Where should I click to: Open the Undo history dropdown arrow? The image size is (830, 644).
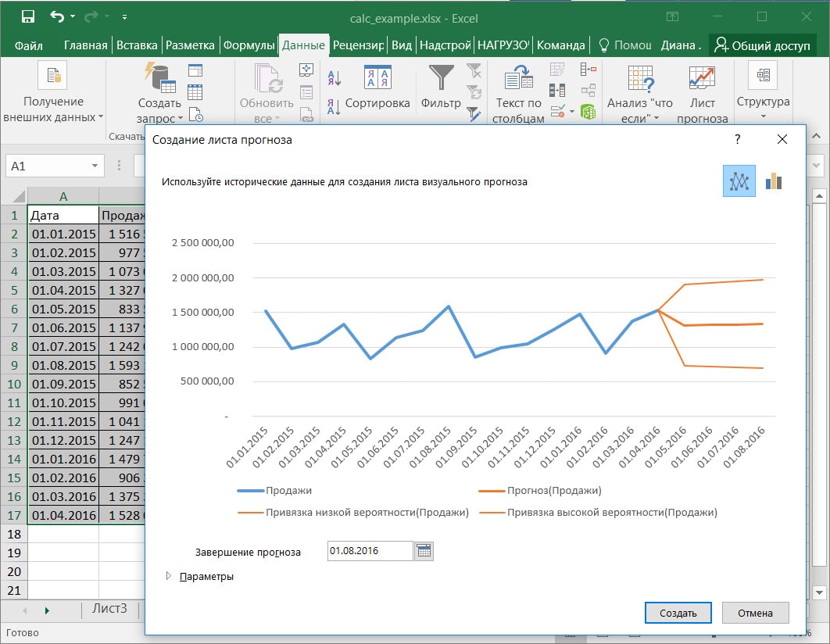click(x=73, y=17)
